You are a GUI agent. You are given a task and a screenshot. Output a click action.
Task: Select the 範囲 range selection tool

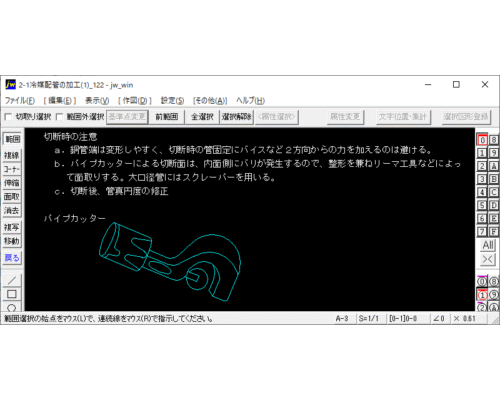tap(12, 139)
